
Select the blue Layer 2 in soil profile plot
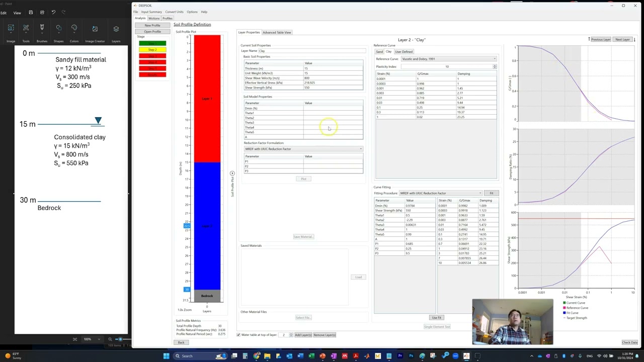coord(207,226)
